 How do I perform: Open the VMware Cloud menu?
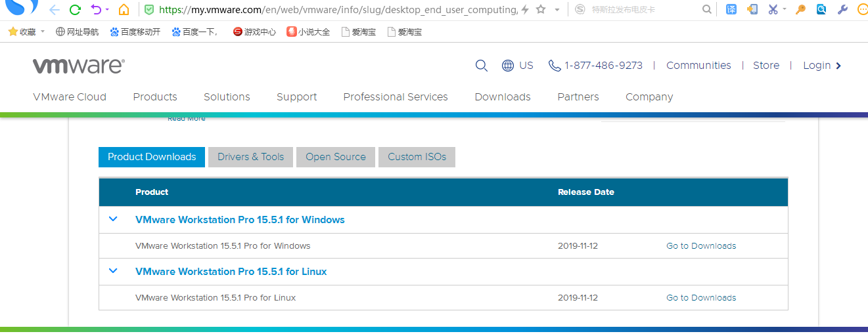(x=70, y=97)
